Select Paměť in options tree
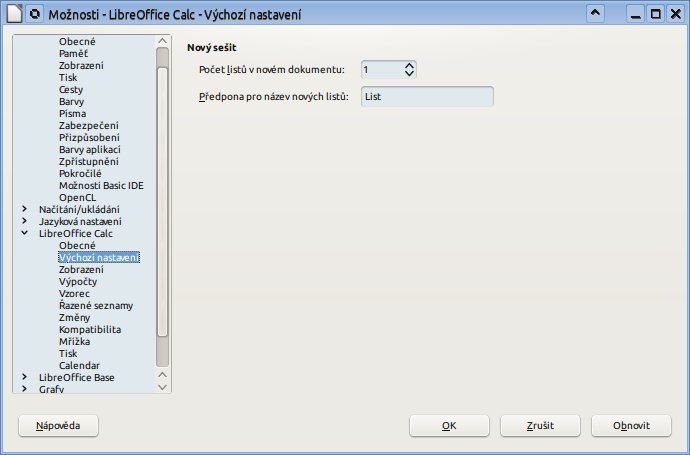The image size is (690, 455). pos(73,53)
